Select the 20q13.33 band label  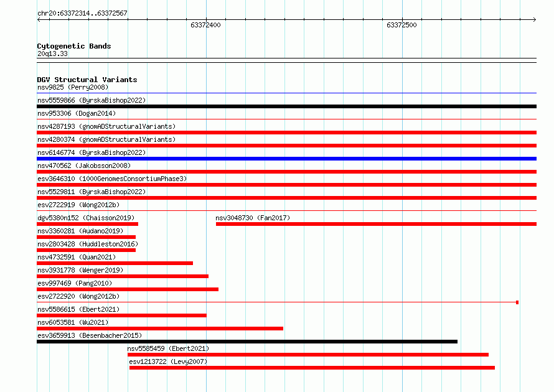[52, 54]
